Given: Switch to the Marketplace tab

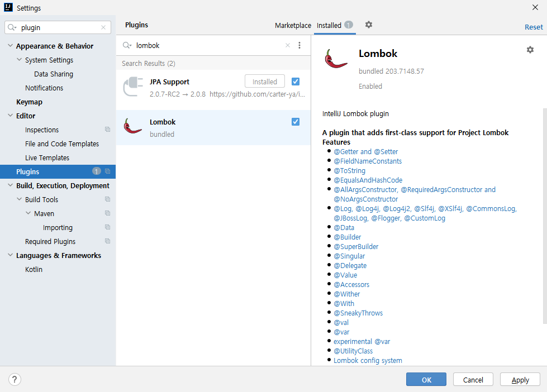Looking at the screenshot, I should (293, 26).
